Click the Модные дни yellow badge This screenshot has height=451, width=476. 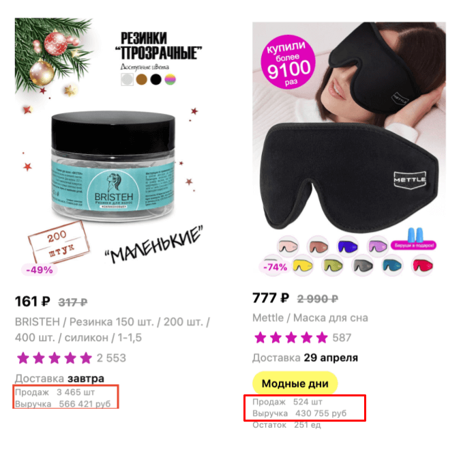point(295,383)
